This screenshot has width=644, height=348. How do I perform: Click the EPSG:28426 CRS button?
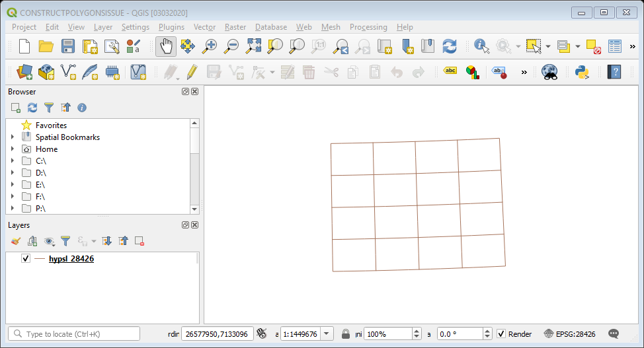[x=570, y=333]
